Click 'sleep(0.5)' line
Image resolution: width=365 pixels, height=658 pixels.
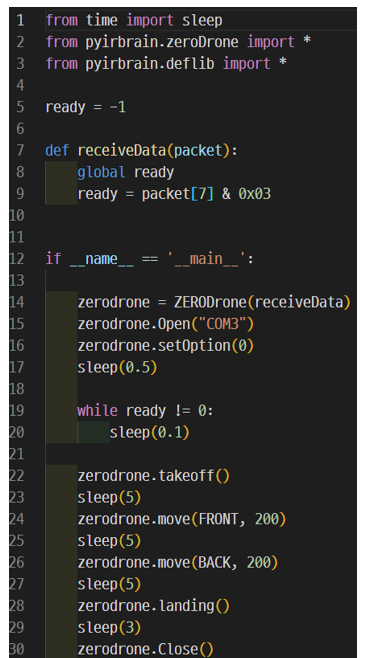tap(117, 368)
